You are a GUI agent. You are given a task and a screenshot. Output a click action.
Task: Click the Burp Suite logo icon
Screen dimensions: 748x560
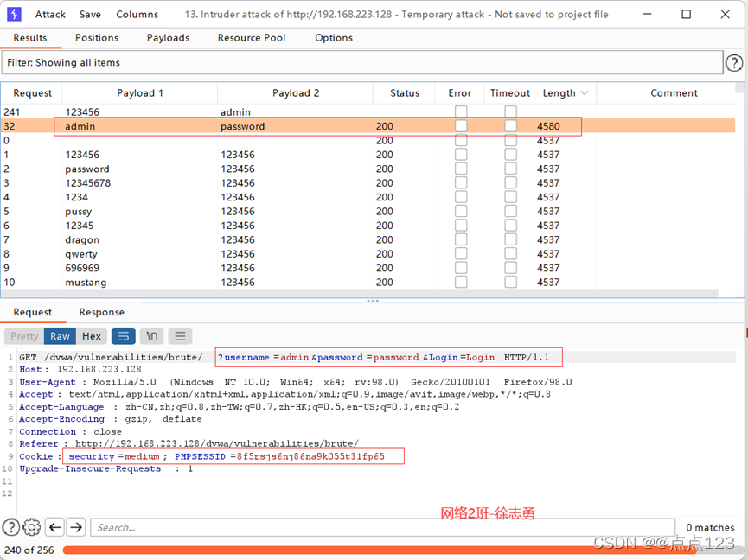[14, 14]
